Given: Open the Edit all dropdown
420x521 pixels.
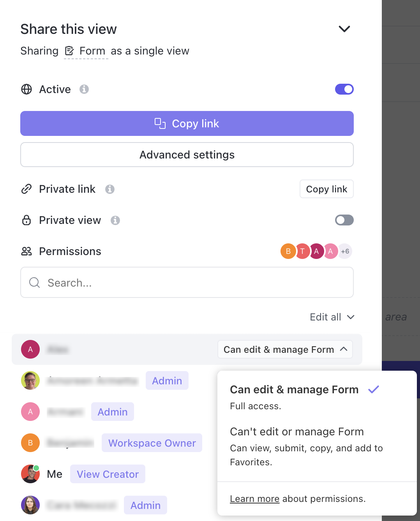Looking at the screenshot, I should (x=332, y=317).
